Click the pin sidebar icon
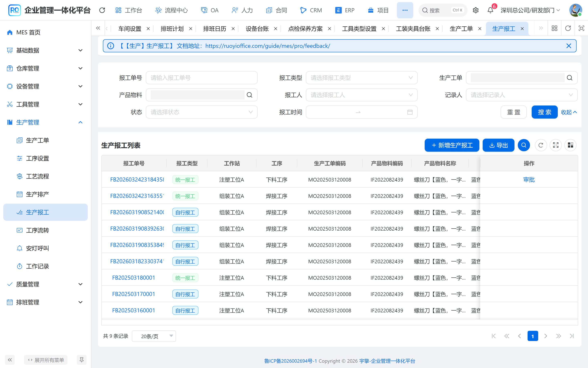This screenshot has width=588, height=368. (x=82, y=360)
